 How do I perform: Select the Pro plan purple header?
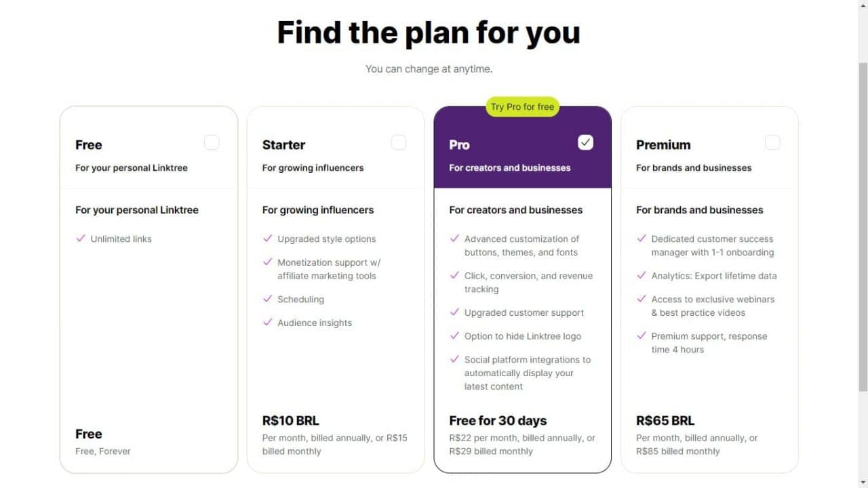coord(522,155)
